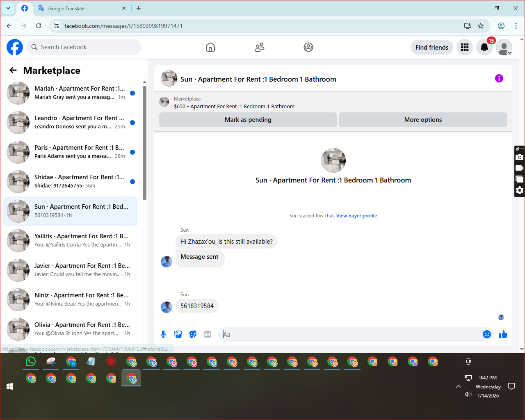
Task: Open settings gear in side recorder panel
Action: pyautogui.click(x=520, y=190)
